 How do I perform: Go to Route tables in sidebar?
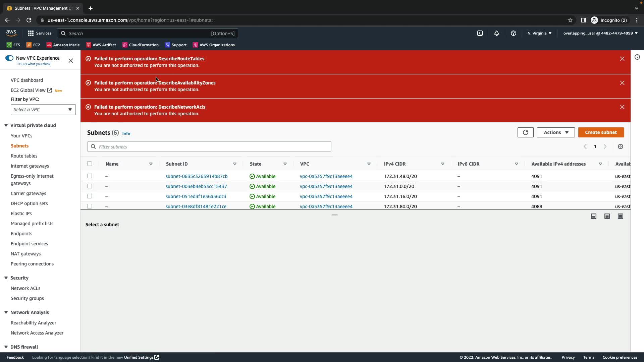click(x=24, y=156)
